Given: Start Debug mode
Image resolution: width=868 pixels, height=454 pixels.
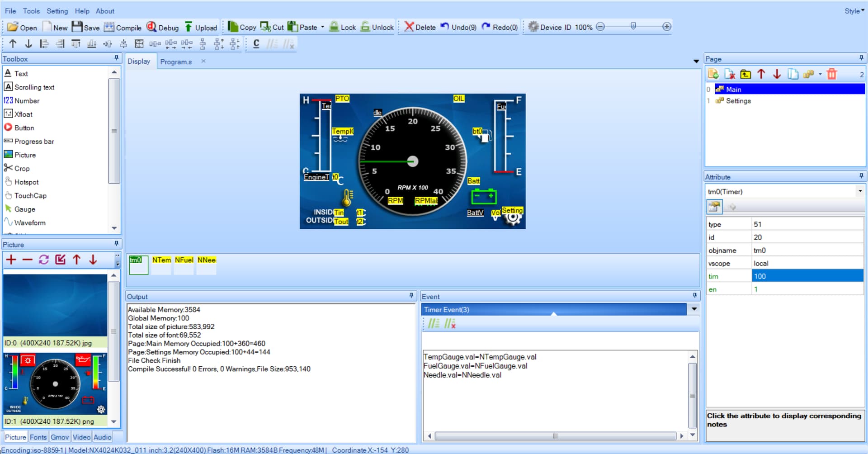Looking at the screenshot, I should pos(162,27).
